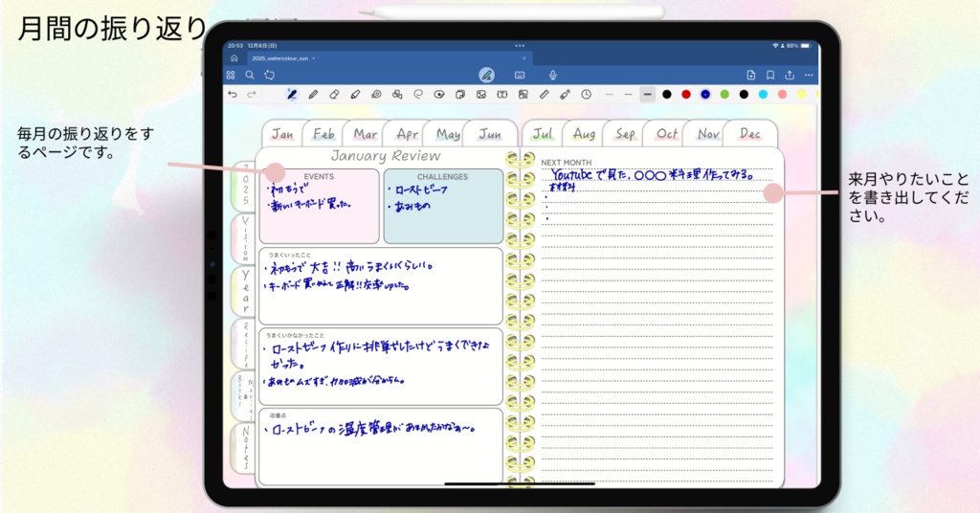
Task: Open the clock-shaped recent tool icon
Action: point(587,95)
